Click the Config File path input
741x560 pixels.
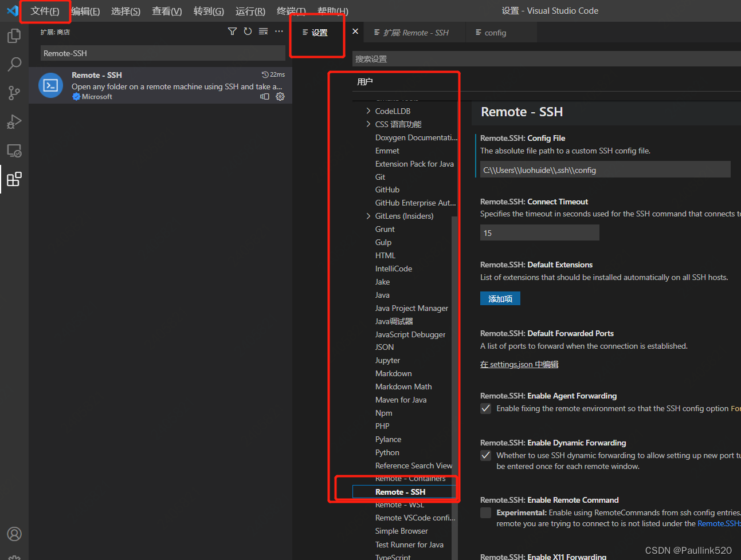pos(605,170)
